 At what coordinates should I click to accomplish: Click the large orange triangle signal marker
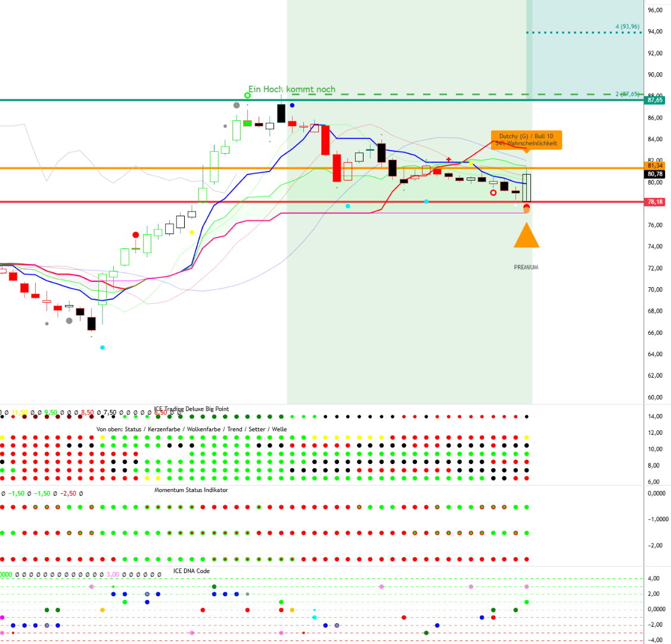pos(526,237)
